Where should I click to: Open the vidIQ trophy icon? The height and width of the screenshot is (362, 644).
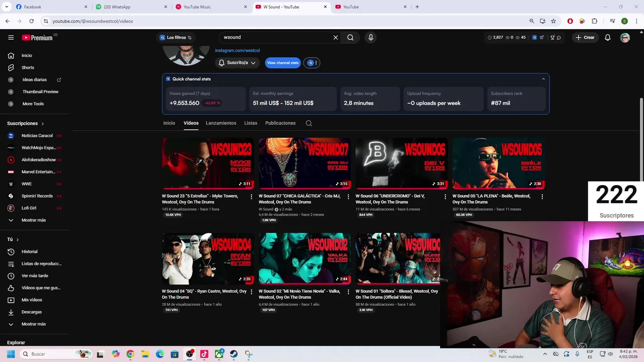click(x=552, y=37)
